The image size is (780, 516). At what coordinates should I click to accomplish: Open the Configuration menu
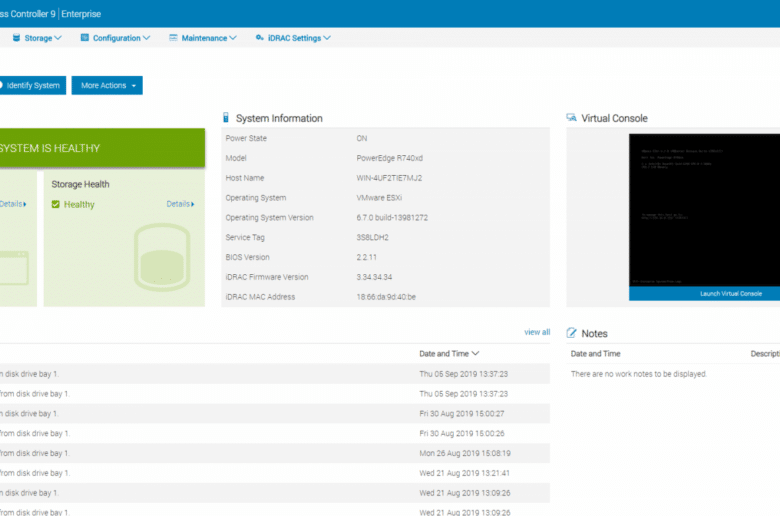[115, 38]
